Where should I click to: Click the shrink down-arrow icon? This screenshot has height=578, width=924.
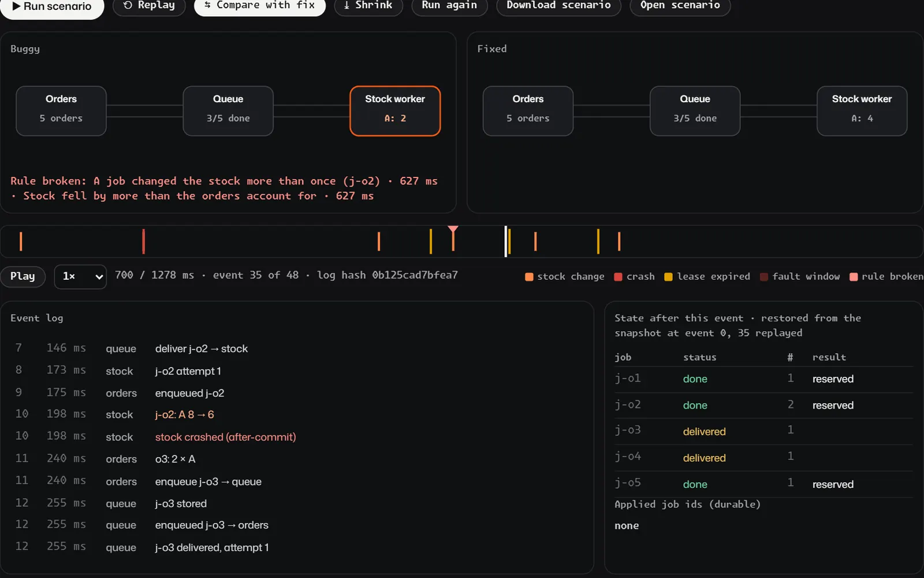pos(346,5)
